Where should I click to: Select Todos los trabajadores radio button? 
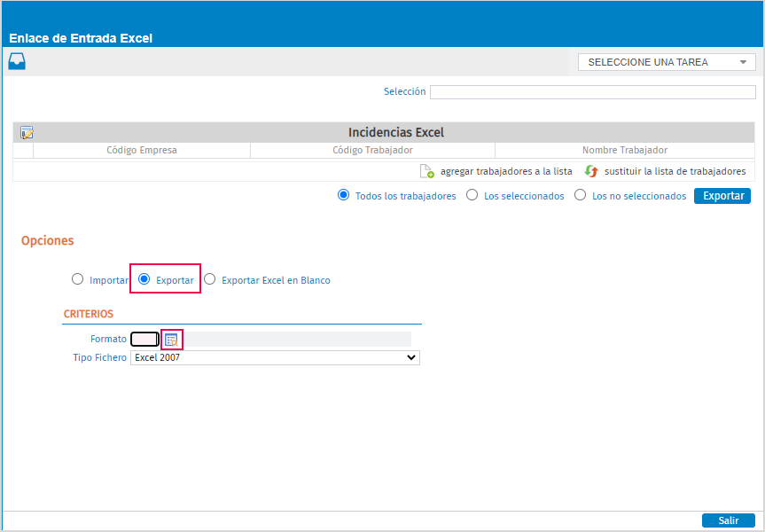tap(343, 195)
